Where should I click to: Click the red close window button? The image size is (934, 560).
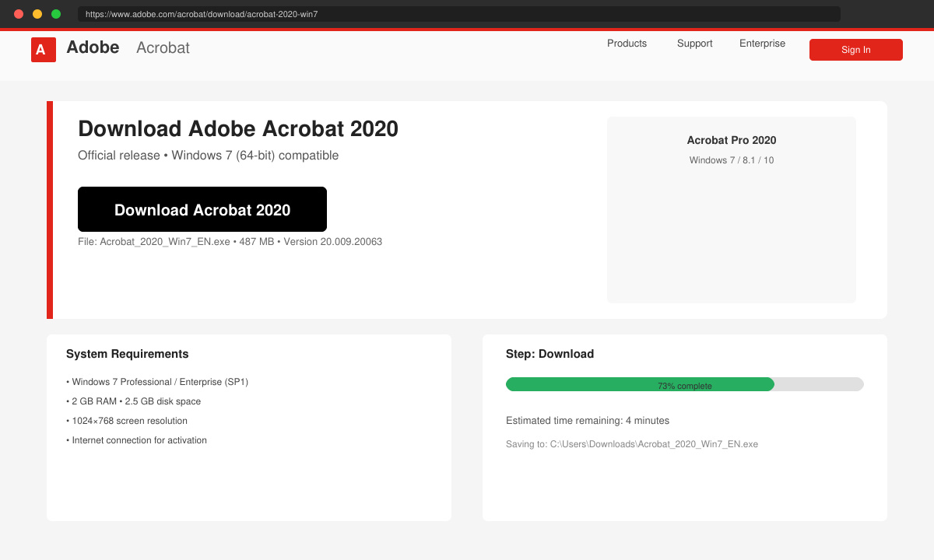(19, 14)
